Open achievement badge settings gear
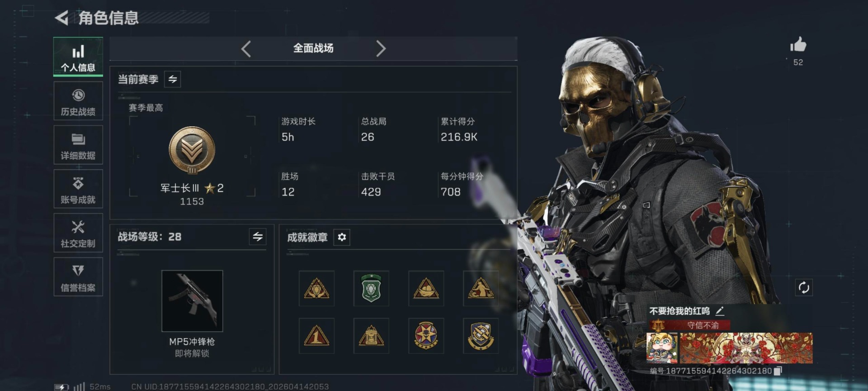868x391 pixels. pos(342,237)
